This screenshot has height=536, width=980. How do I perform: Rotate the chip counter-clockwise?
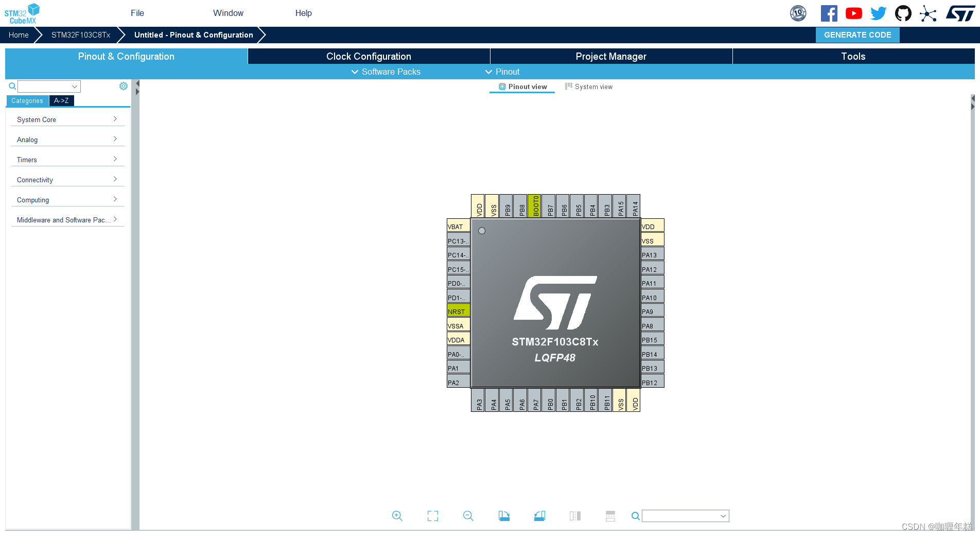pos(539,516)
